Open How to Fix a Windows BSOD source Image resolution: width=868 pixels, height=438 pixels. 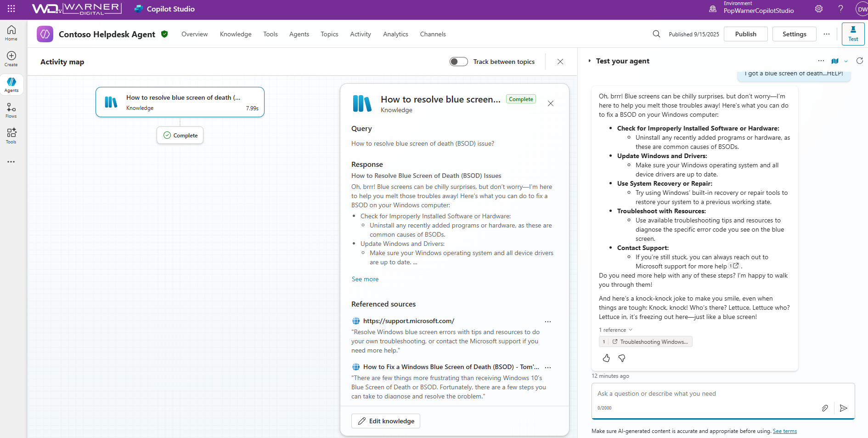451,367
